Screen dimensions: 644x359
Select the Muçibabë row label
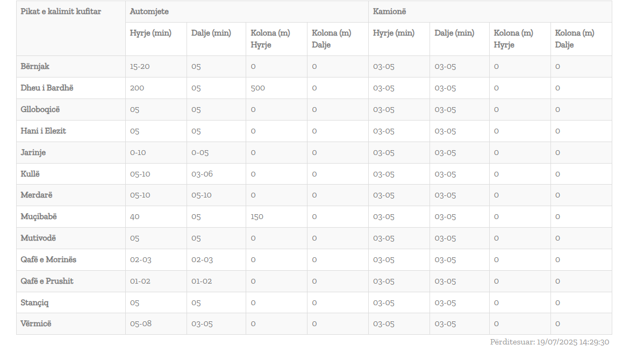pos(39,216)
